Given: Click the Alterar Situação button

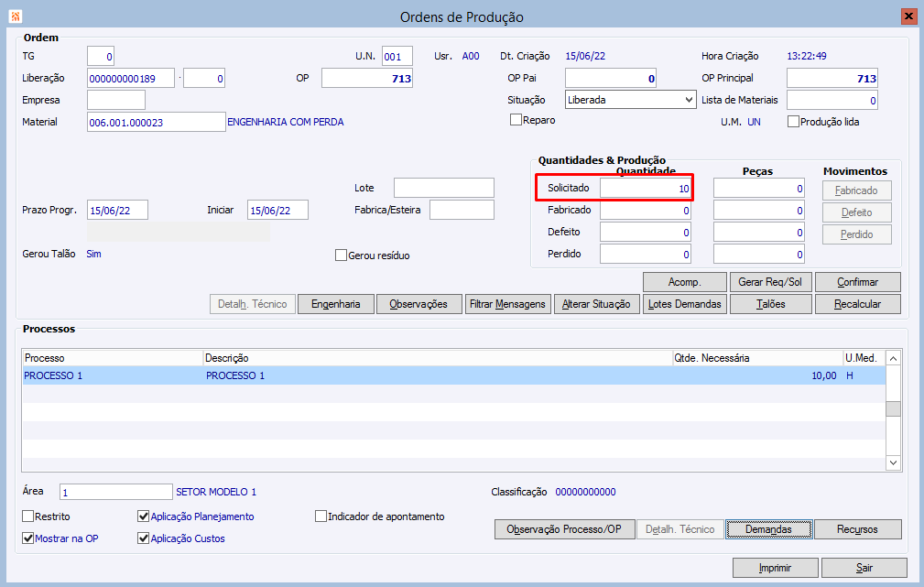Looking at the screenshot, I should (x=596, y=304).
